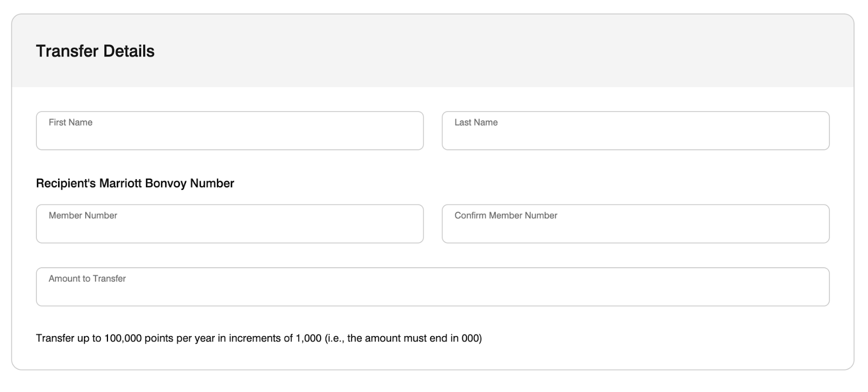Click the word 'Recipient's' in the subheading
Image resolution: width=868 pixels, height=392 pixels.
click(66, 184)
